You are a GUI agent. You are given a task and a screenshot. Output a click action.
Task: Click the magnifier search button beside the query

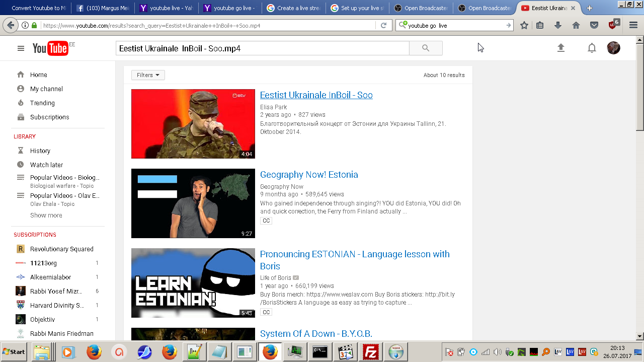(x=426, y=48)
